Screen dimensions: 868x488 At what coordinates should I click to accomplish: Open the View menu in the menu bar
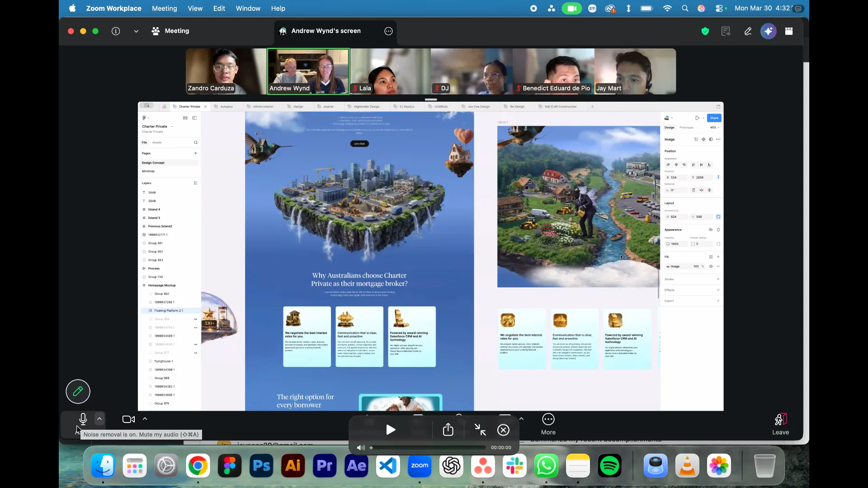point(195,8)
